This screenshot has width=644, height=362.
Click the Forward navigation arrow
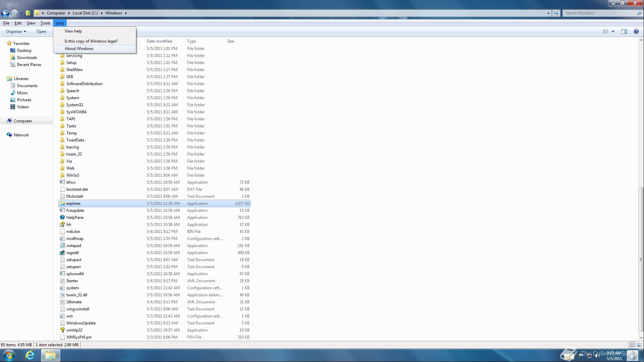coord(14,13)
